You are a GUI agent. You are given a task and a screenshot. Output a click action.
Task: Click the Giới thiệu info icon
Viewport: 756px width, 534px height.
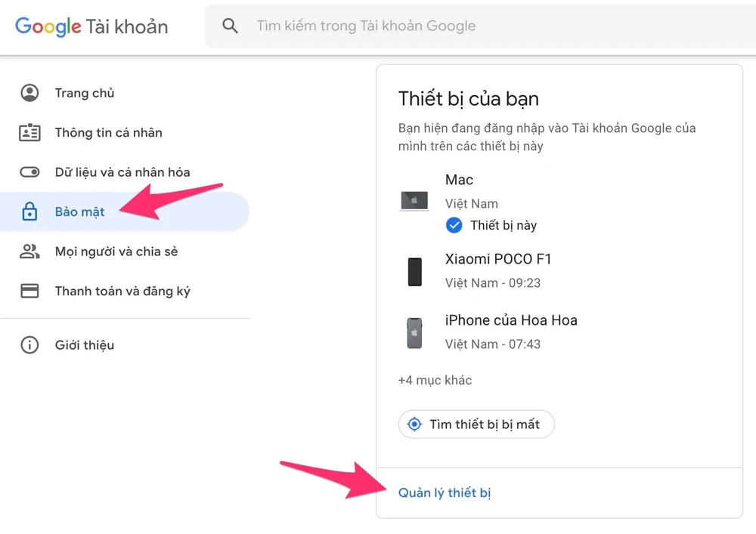[x=29, y=345]
